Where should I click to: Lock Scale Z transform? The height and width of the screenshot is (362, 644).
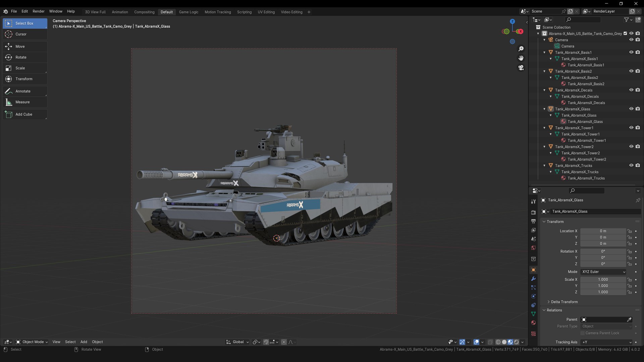pos(630,292)
